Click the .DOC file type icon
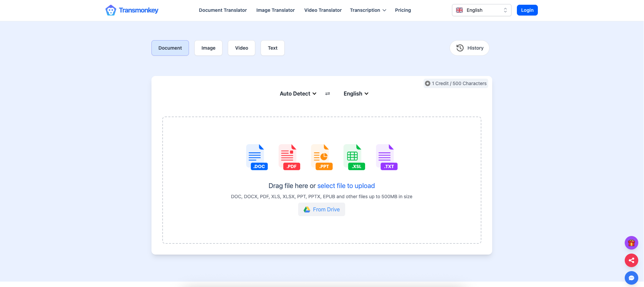The height and width of the screenshot is (287, 644). pyautogui.click(x=257, y=157)
